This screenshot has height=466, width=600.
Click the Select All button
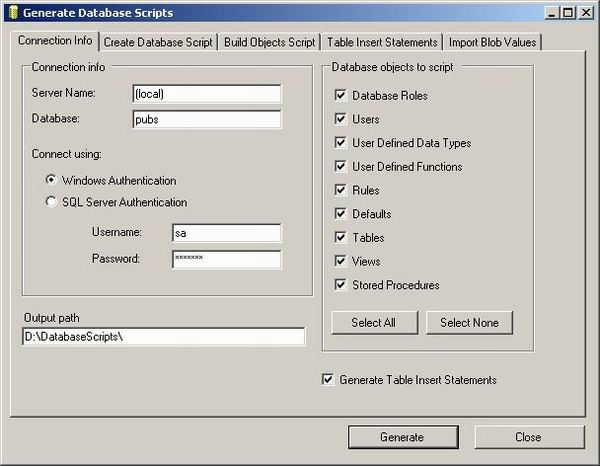tap(373, 323)
